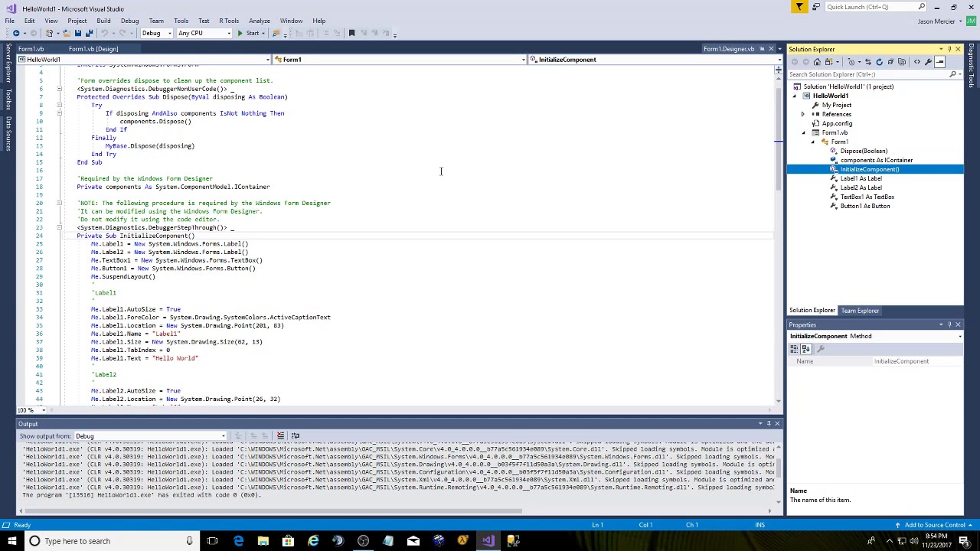Select Label1 As Label tree item
The image size is (980, 551).
pos(861,178)
